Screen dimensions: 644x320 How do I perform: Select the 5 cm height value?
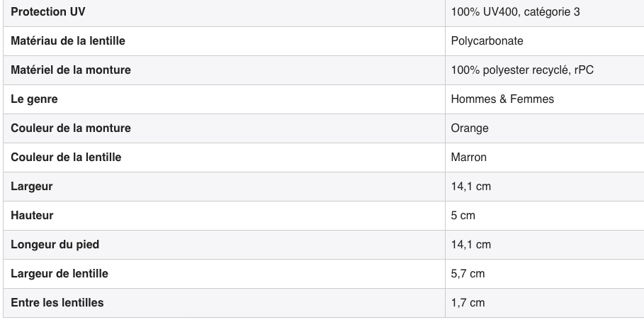463,216
